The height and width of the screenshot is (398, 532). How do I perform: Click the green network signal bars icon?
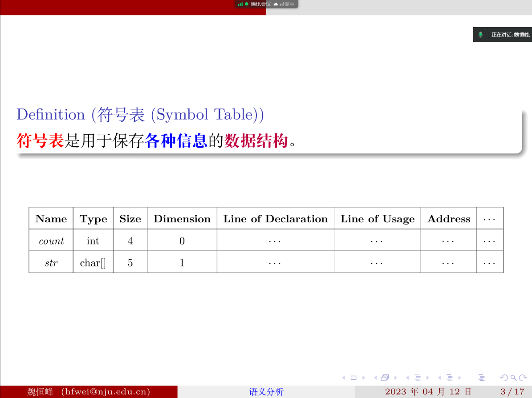[x=240, y=4]
